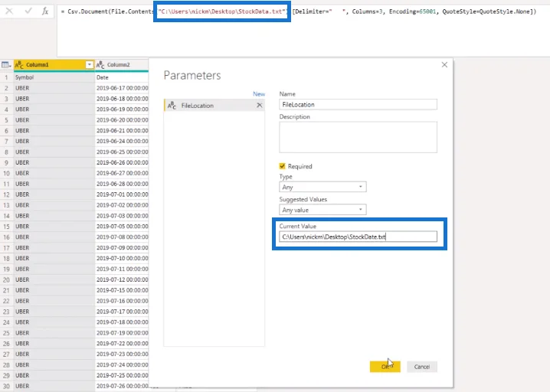Click the Column2 ABC data type icon
Viewport: 550px width, 392px height.
click(100, 64)
